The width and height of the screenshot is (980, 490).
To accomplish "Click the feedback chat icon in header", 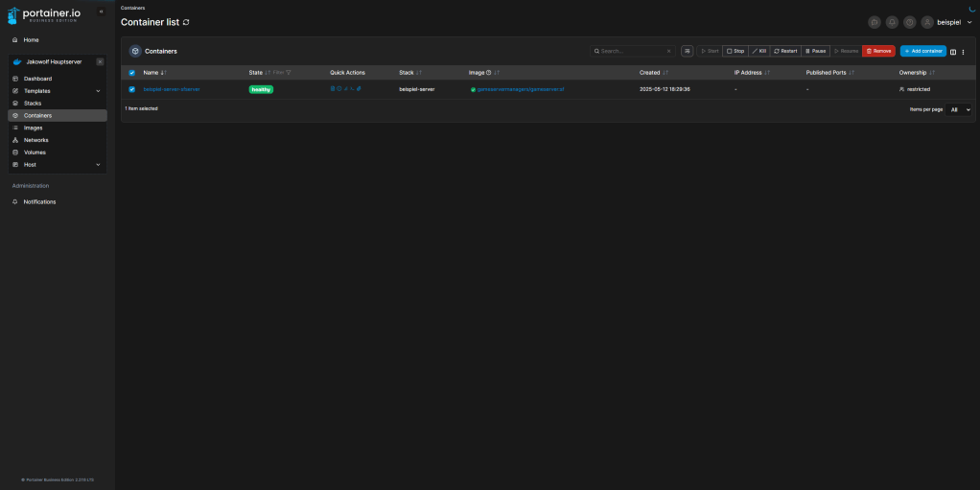I will pos(875,22).
